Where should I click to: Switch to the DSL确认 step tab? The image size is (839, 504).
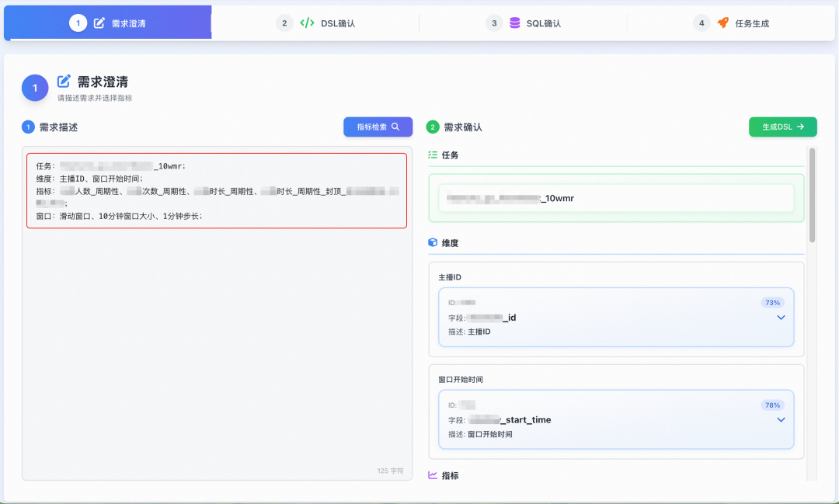(x=315, y=23)
